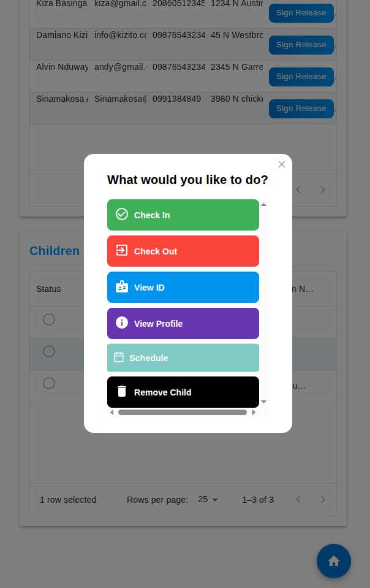The image size is (370, 588).
Task: Select the second child row status radio
Action: [x=49, y=351]
